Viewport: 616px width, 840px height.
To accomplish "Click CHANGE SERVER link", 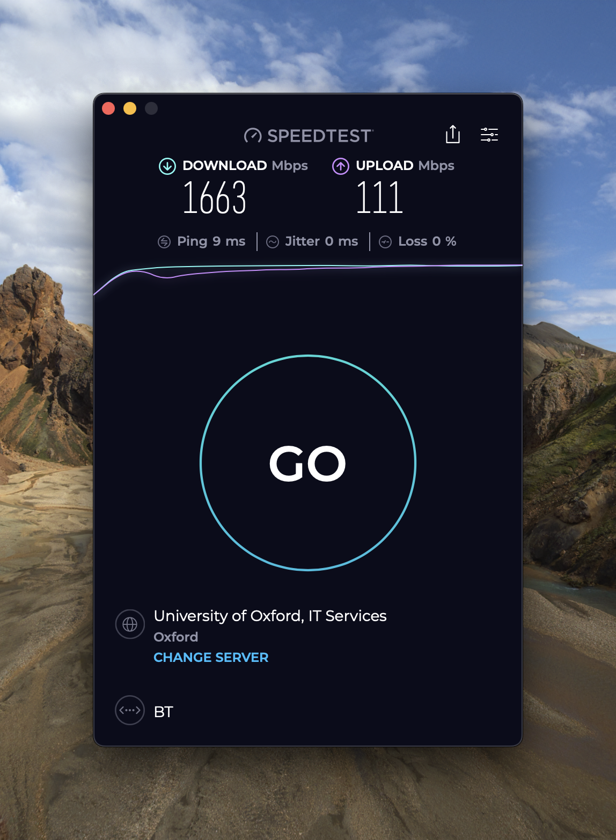I will [x=211, y=657].
